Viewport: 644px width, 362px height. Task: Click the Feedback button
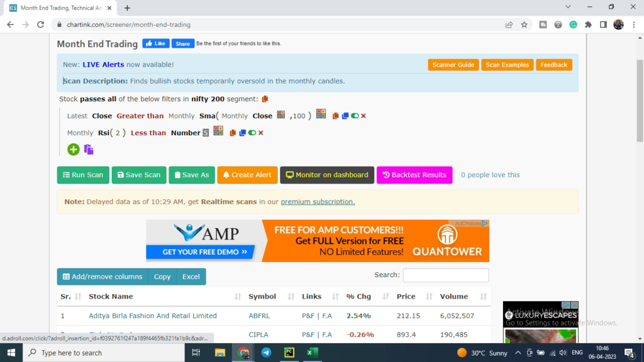coord(553,65)
